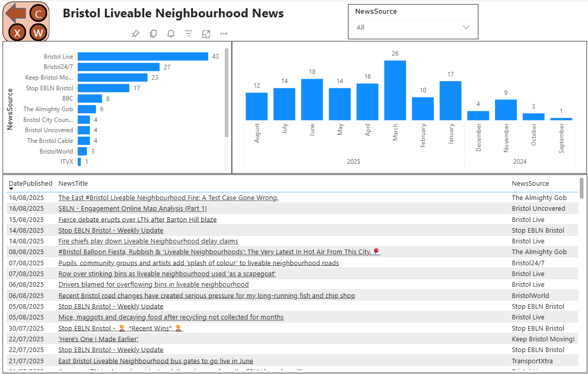Open 22/07/2025 Stop EBLN Weekly Update link
This screenshot has width=588, height=374.
[x=111, y=350]
